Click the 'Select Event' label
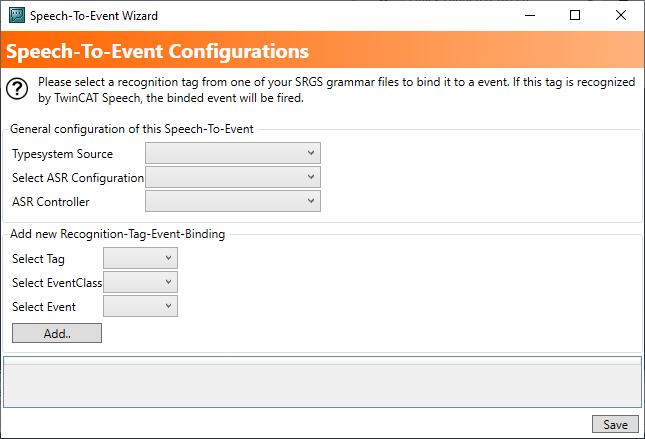The width and height of the screenshot is (645, 439). coord(44,307)
